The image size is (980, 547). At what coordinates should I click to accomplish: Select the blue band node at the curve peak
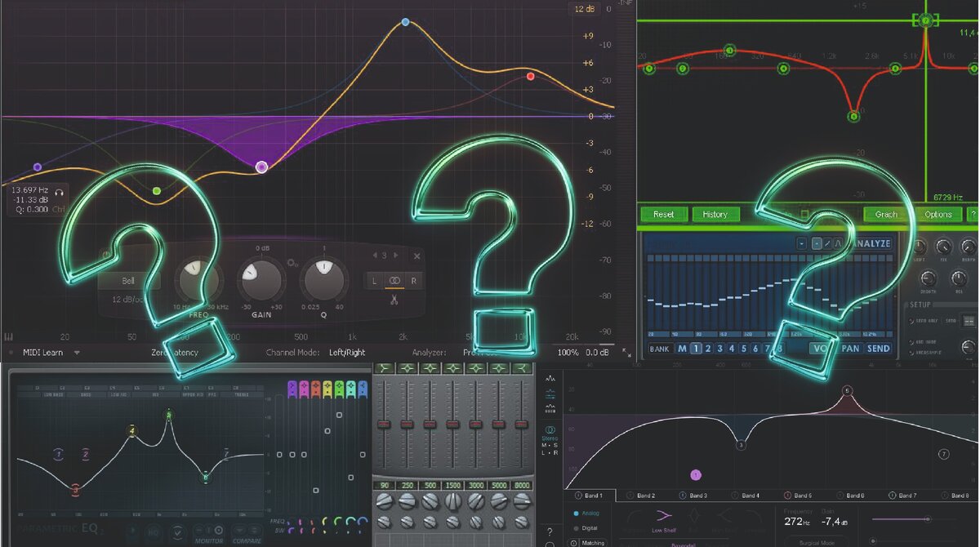[405, 22]
